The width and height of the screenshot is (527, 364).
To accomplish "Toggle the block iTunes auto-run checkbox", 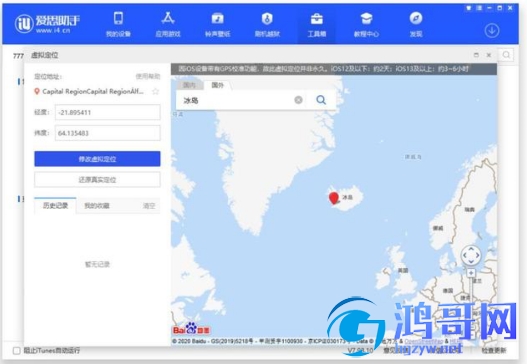I will pos(16,351).
